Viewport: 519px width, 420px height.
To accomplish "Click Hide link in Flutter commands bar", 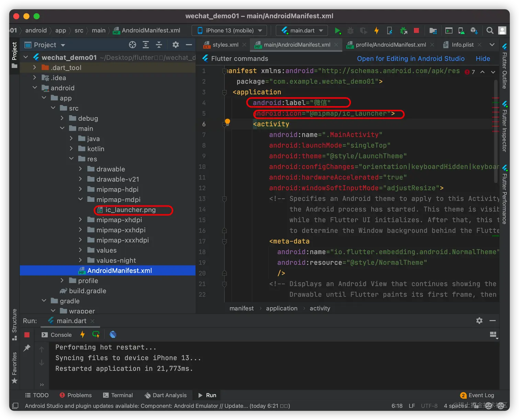I will pyautogui.click(x=483, y=59).
